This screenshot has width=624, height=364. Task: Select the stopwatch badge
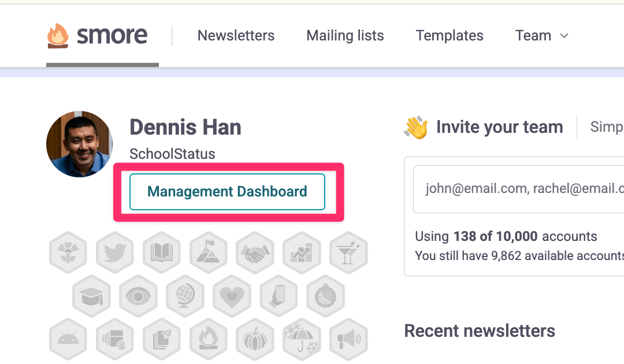point(325,296)
